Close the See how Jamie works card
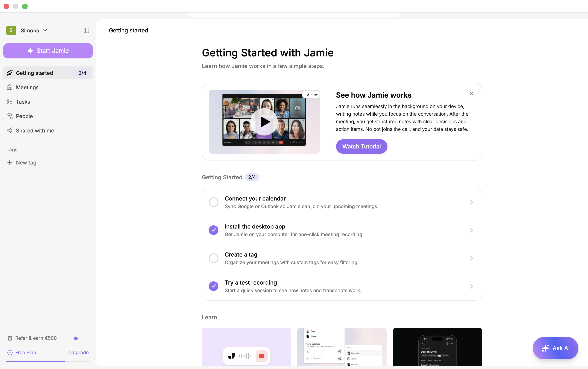Viewport: 588px width, 369px height. tap(471, 94)
